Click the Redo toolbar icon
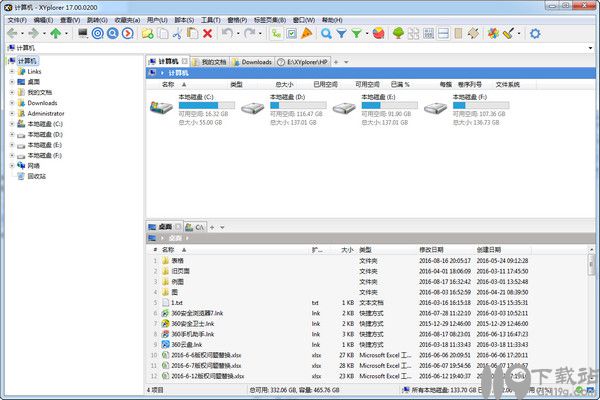 pyautogui.click(x=249, y=34)
